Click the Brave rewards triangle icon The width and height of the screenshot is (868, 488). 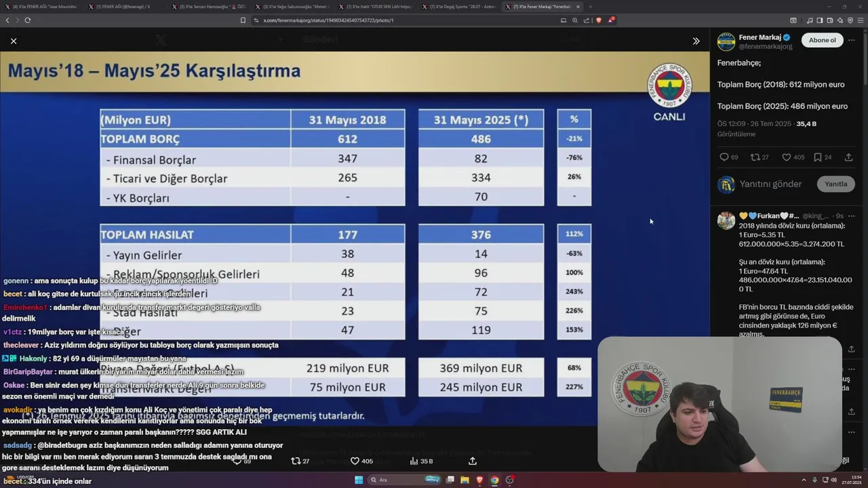coord(610,20)
